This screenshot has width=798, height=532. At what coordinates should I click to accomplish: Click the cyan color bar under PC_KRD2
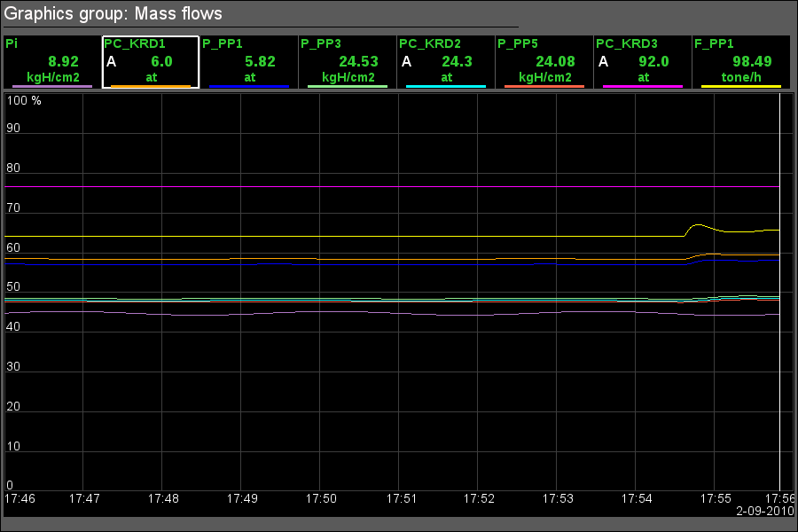[x=446, y=86]
